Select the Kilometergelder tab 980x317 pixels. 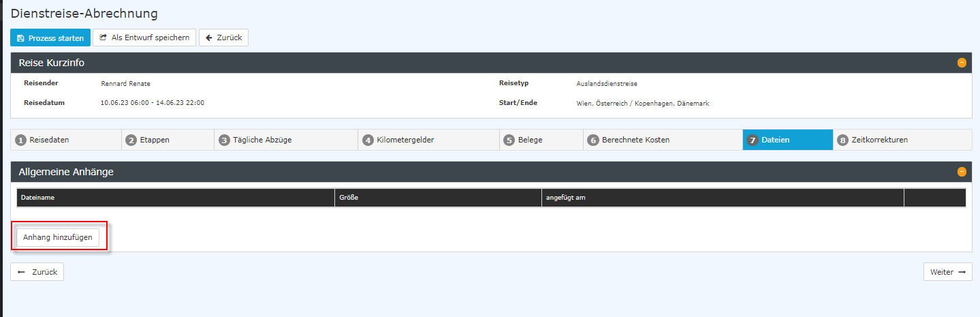428,140
